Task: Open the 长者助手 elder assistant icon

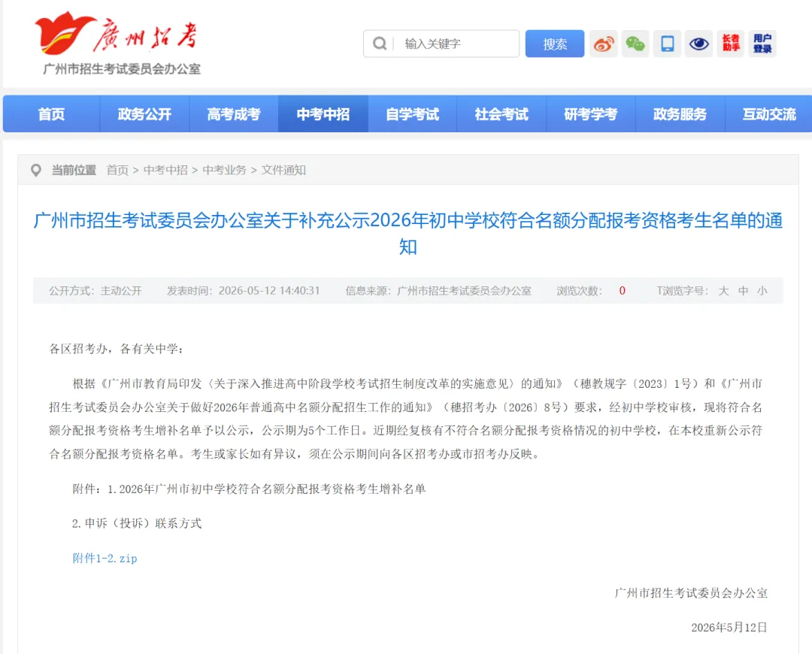Action: (x=731, y=44)
